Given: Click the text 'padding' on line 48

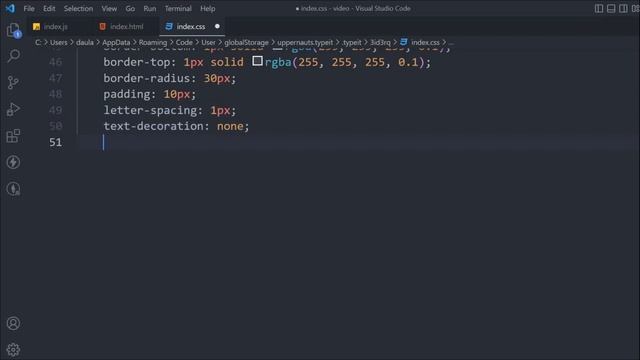Looking at the screenshot, I should 127,94.
